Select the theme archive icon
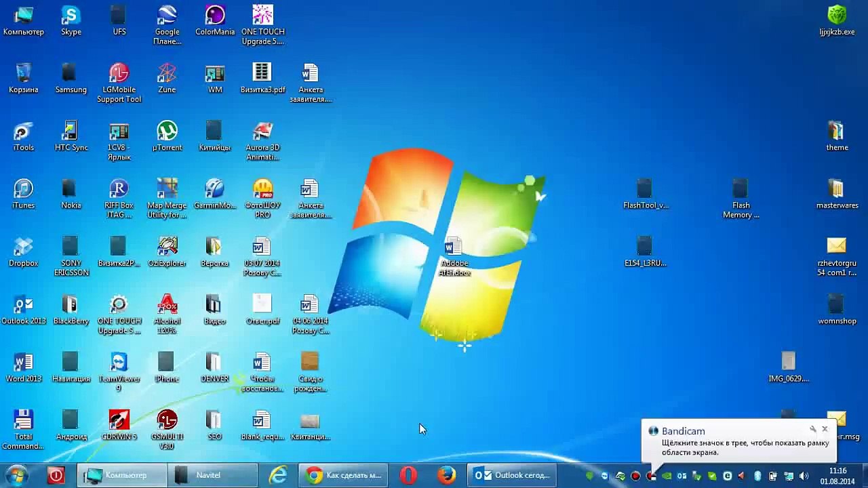 point(837,136)
